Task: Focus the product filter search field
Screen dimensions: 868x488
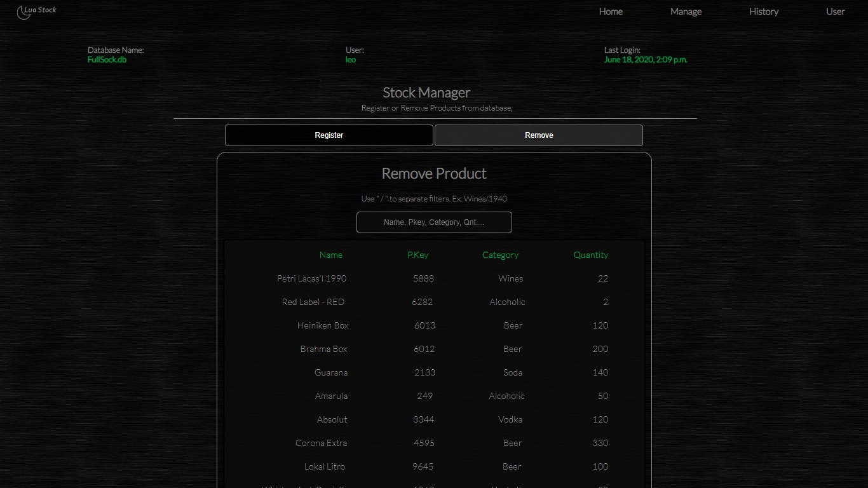Action: [434, 222]
